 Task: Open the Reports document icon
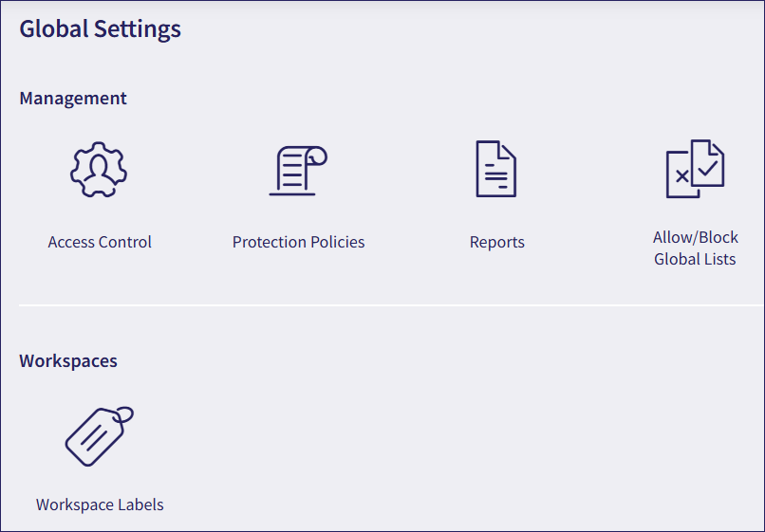(x=495, y=169)
